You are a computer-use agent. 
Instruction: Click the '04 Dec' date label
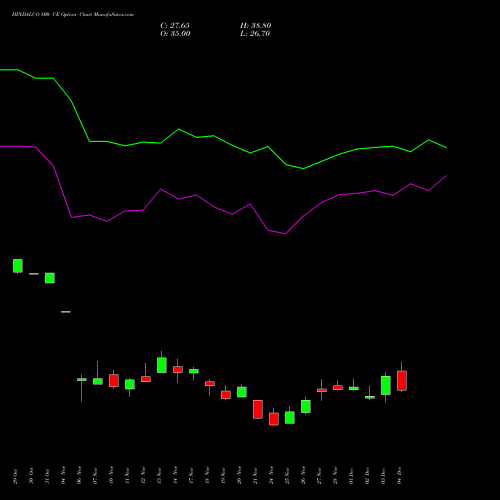(x=399, y=476)
